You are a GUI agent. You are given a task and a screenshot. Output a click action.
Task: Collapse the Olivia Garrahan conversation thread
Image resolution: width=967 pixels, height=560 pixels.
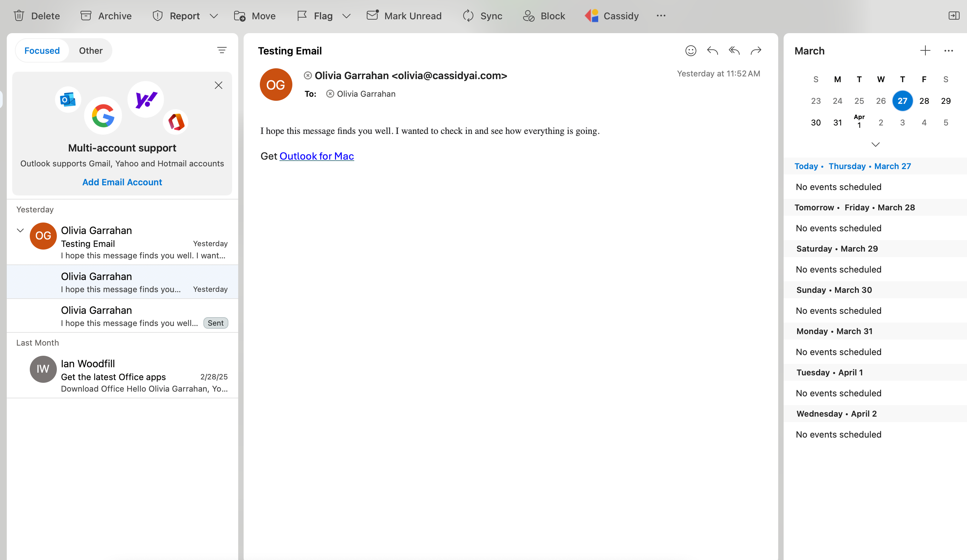pyautogui.click(x=20, y=230)
